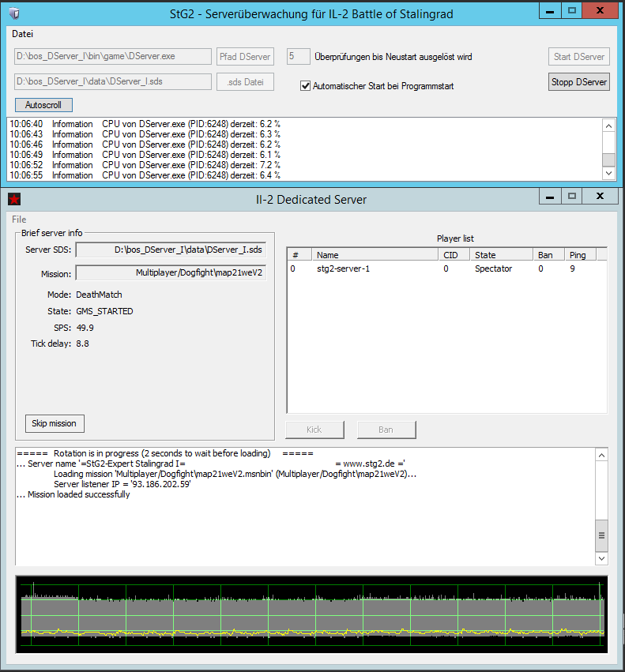Click the Mission loaded successfully log line
625x672 pixels.
pyautogui.click(x=73, y=494)
